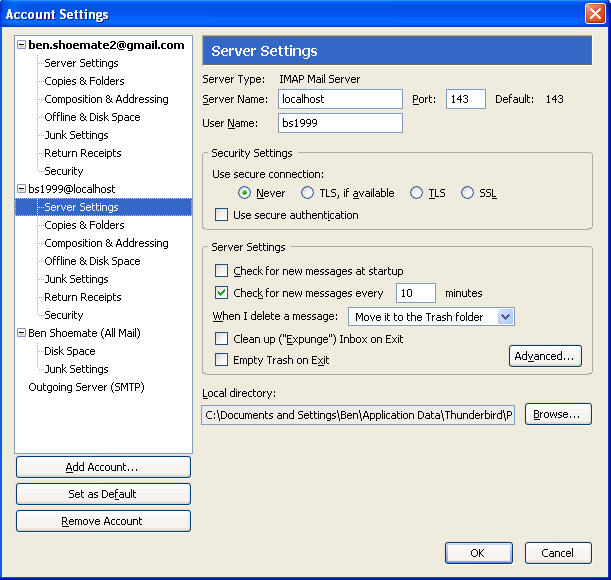Select the SSL secure connection option

tap(467, 193)
